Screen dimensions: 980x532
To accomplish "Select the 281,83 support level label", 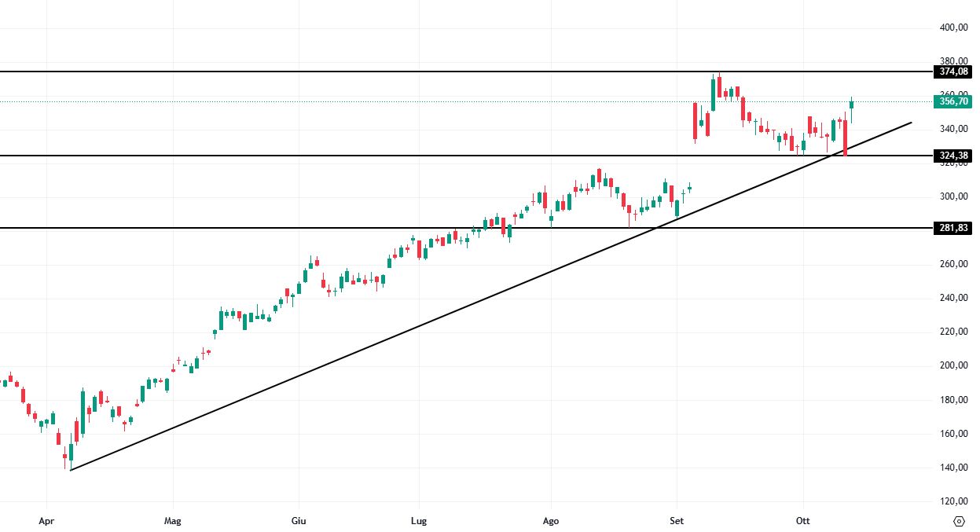I will (x=954, y=228).
